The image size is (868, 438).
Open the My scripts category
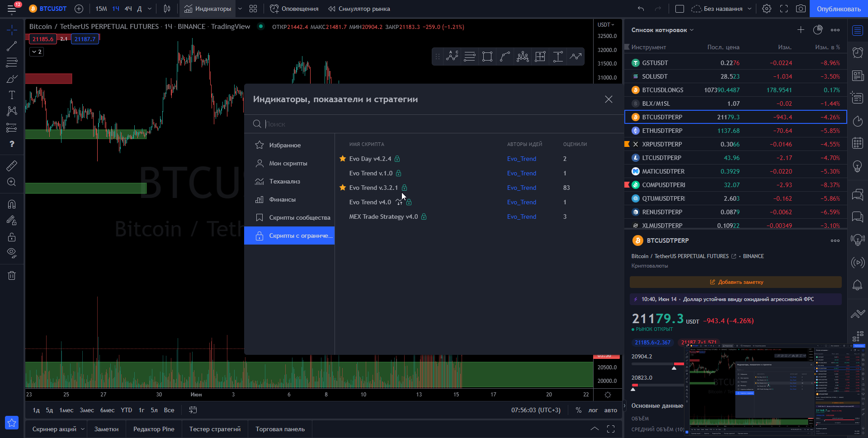(289, 163)
